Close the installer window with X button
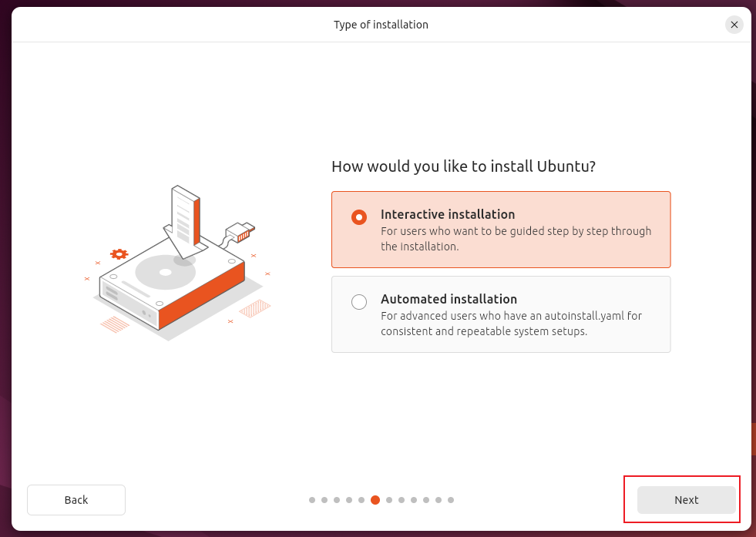756x537 pixels. pyautogui.click(x=734, y=25)
